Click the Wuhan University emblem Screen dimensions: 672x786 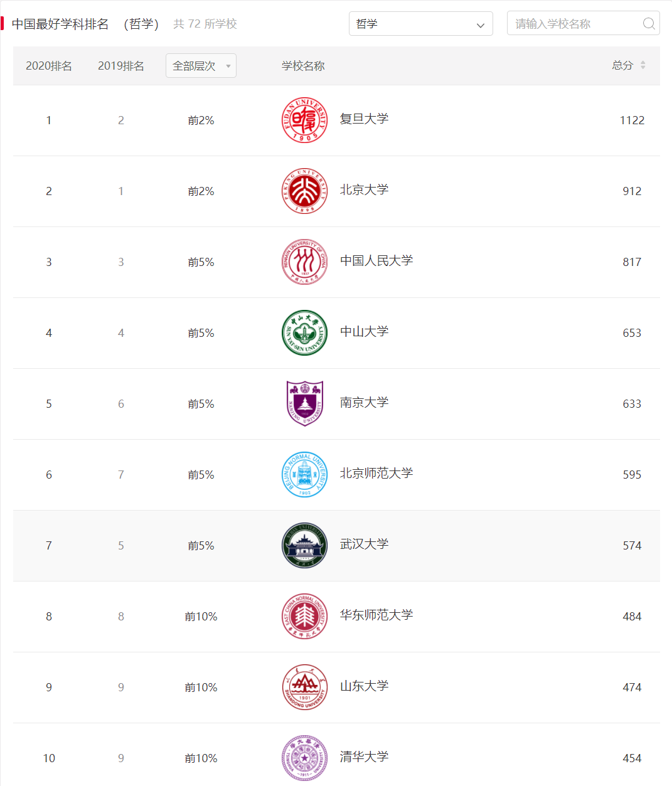point(304,546)
